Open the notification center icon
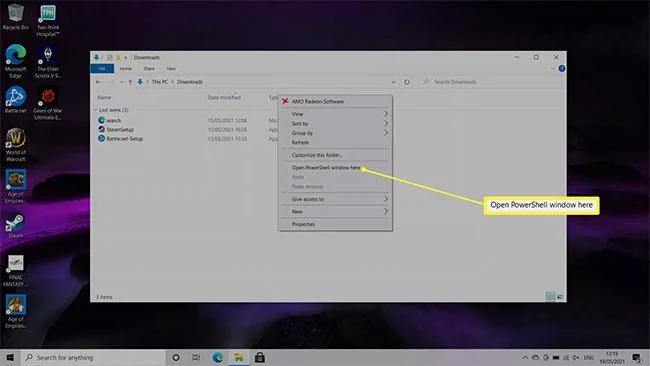The image size is (650, 366). (636, 357)
